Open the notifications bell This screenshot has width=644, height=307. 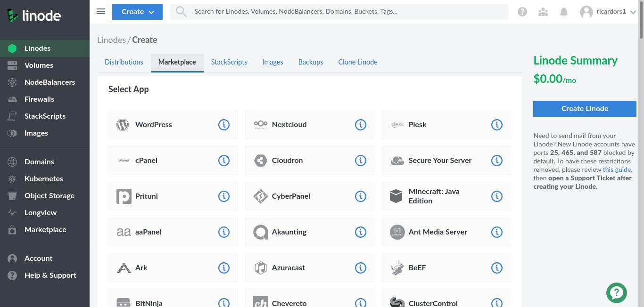[x=564, y=12]
